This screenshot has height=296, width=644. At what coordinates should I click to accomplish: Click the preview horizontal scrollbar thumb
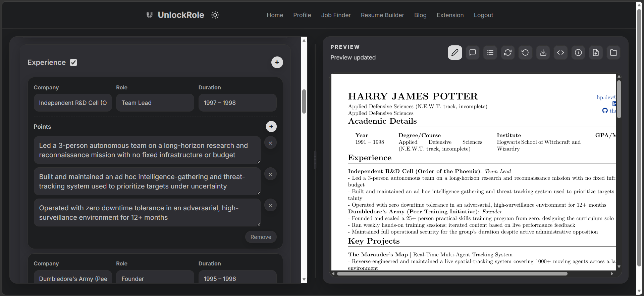pyautogui.click(x=452, y=273)
